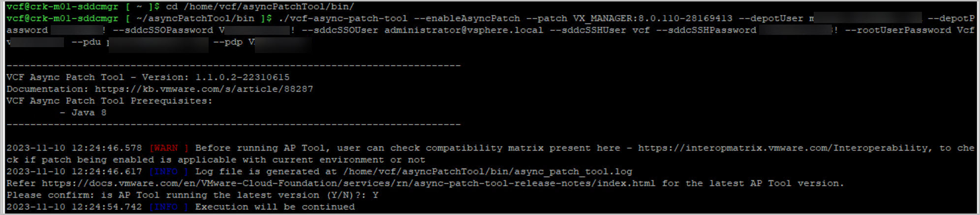Click the red WARN log tag
Screen dimensions: 980x215
click(169, 148)
